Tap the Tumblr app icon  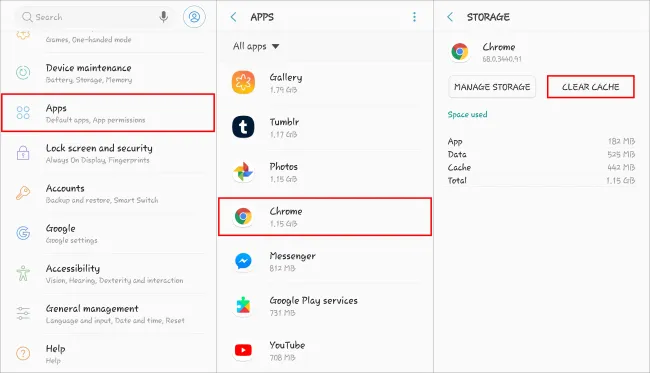(243, 127)
